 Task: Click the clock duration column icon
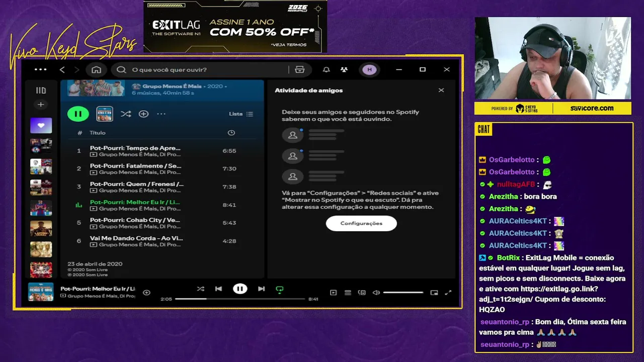(x=231, y=133)
